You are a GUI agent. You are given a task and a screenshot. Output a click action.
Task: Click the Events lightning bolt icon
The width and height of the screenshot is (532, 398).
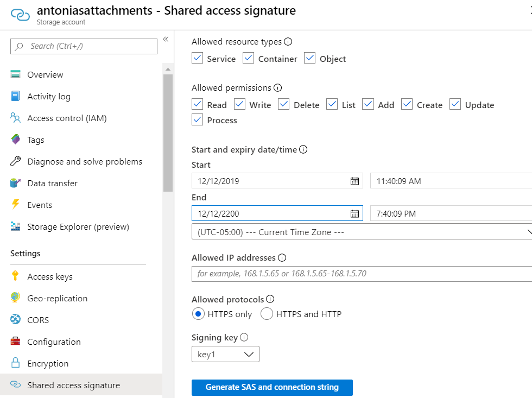[x=15, y=204]
